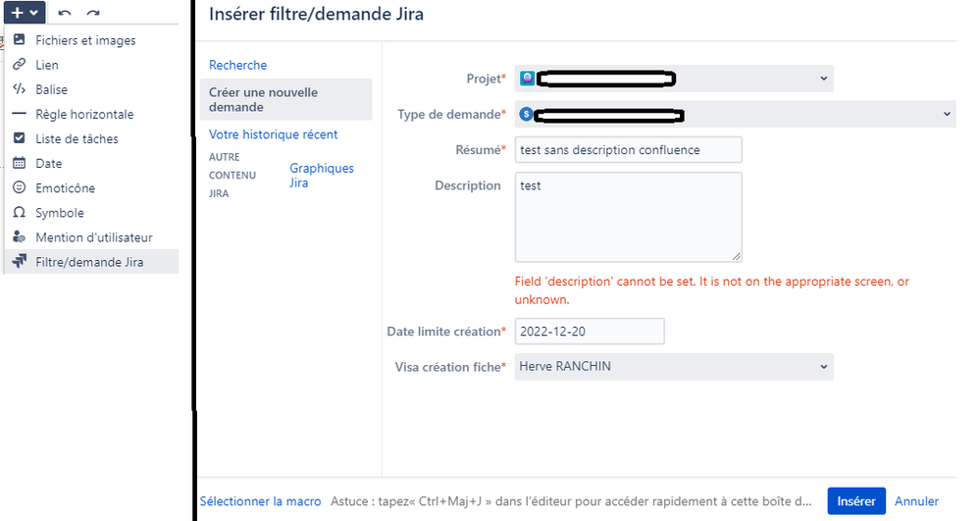Grab the Description textarea resize handle

coord(737,256)
